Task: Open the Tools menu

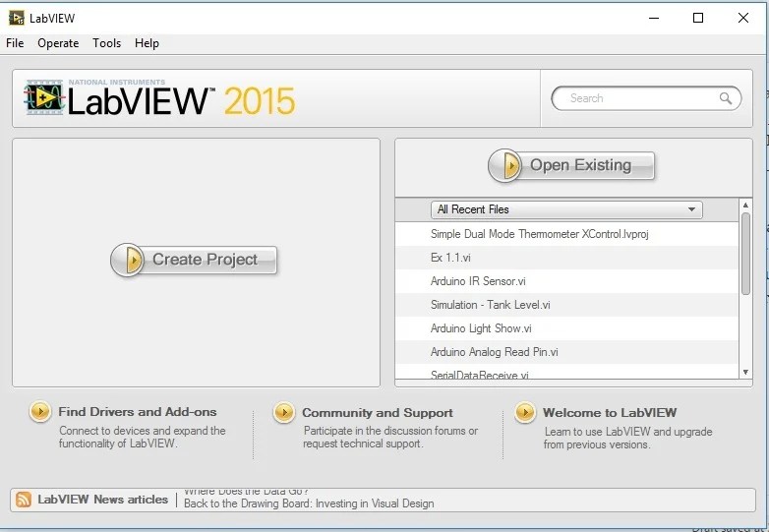Action: 106,43
